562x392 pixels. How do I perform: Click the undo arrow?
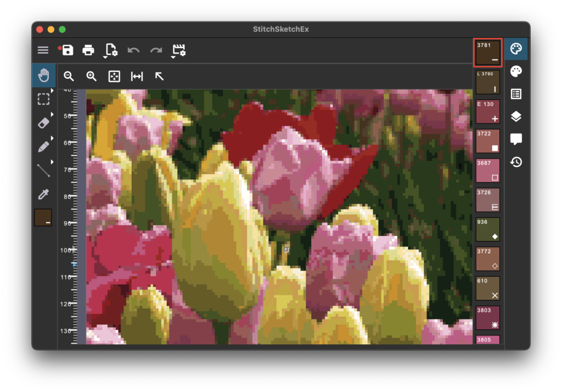133,51
